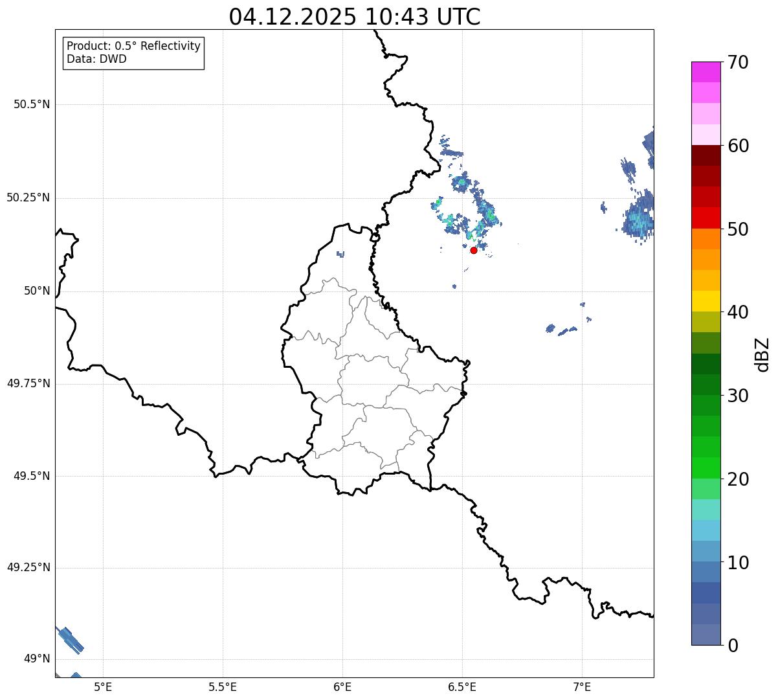
Task: Click the 7°E longitude label
Action: point(582,687)
